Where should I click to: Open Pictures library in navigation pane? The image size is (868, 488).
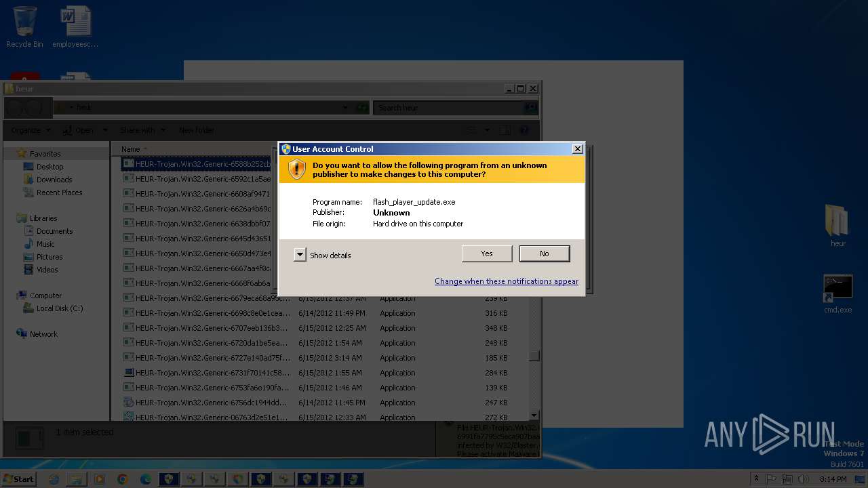pyautogui.click(x=49, y=257)
